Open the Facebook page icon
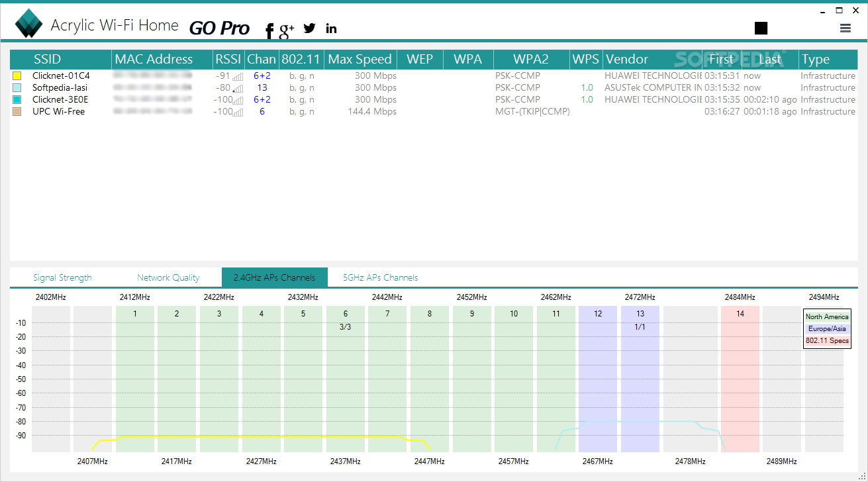The image size is (868, 482). tap(269, 30)
